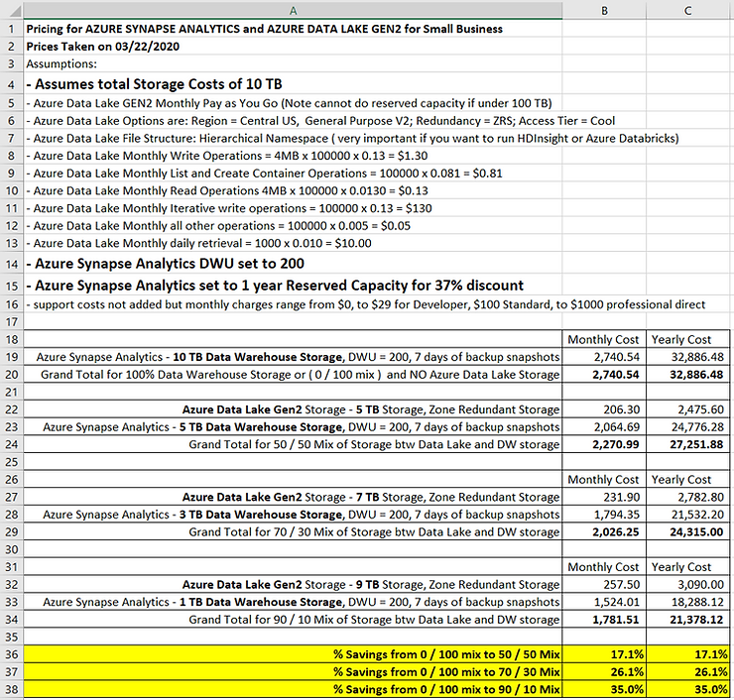Select the 37% discount Reserved Capacity cell
Screen dimensions: 734x700
click(x=293, y=285)
